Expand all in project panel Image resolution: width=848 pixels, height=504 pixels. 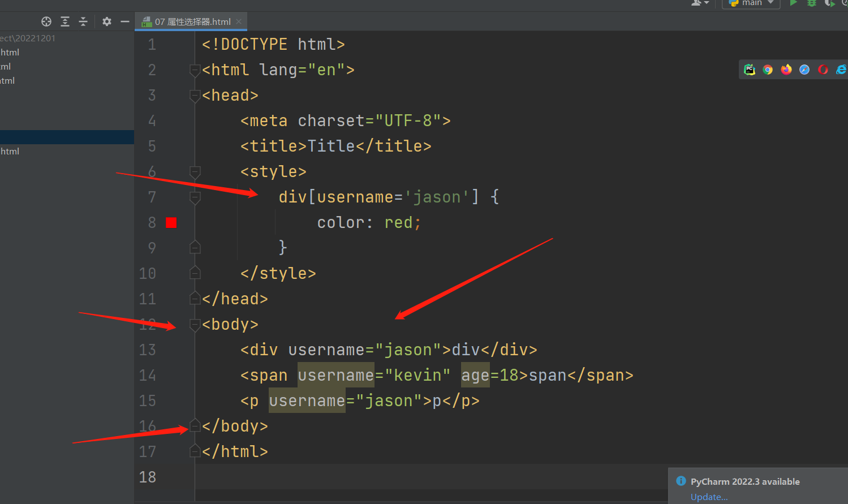click(x=65, y=21)
